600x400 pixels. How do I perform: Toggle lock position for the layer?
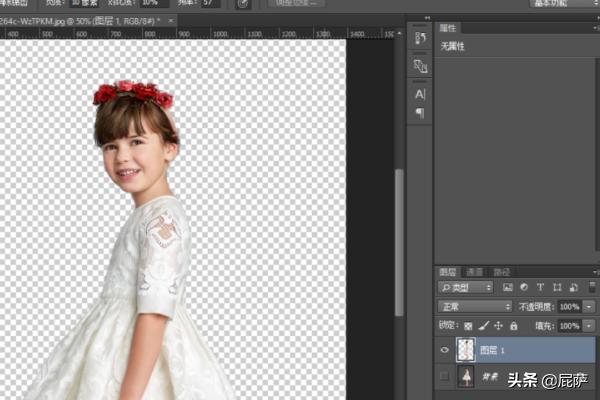(498, 326)
